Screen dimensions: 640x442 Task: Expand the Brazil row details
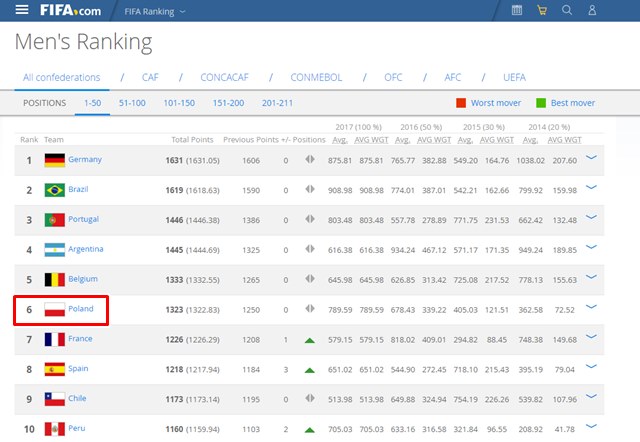point(591,187)
